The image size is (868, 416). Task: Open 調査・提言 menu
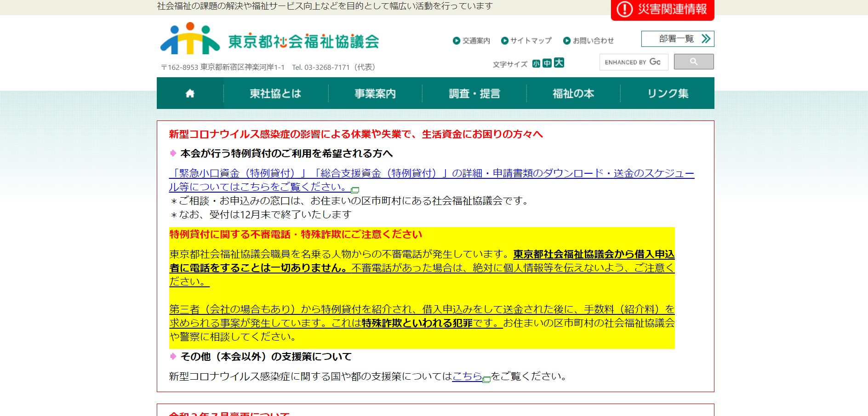[x=474, y=93]
